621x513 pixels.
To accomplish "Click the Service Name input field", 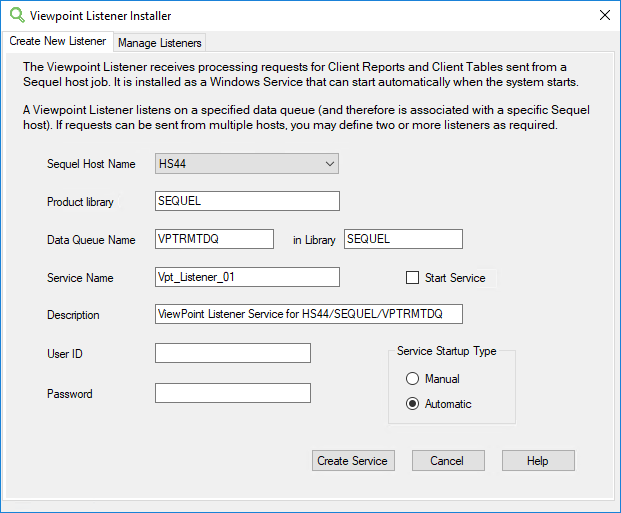I will click(247, 277).
